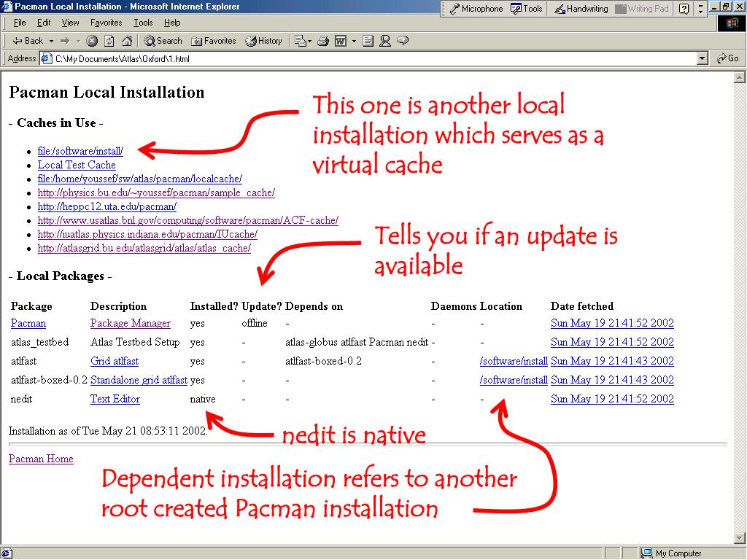
Task: Click Internet Explorer title bar icon
Action: point(7,7)
